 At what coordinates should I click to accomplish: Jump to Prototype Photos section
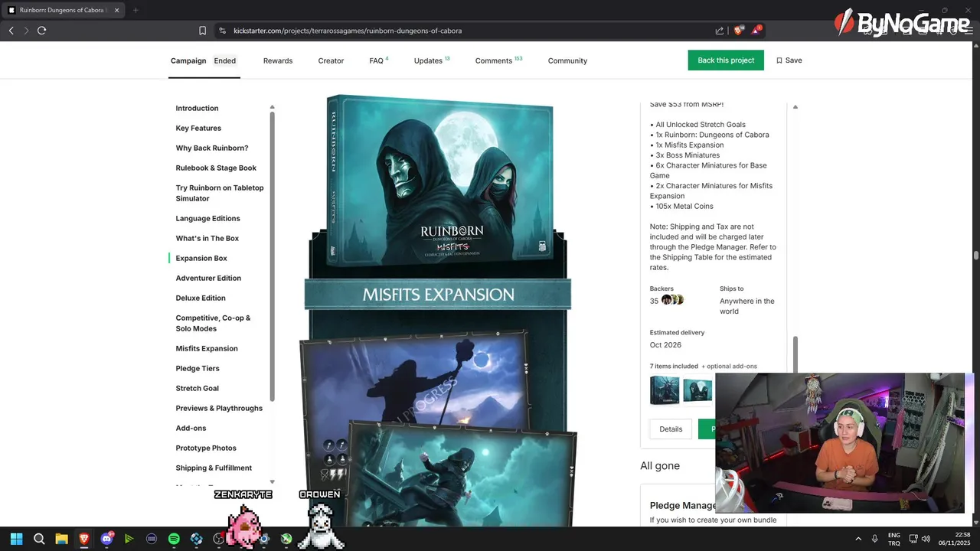pos(206,448)
